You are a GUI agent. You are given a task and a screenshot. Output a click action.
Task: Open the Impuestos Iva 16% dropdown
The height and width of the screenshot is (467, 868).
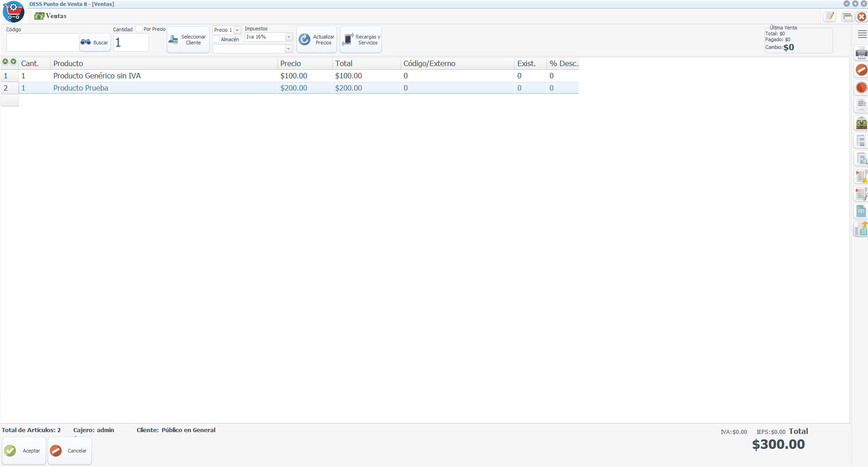click(289, 37)
